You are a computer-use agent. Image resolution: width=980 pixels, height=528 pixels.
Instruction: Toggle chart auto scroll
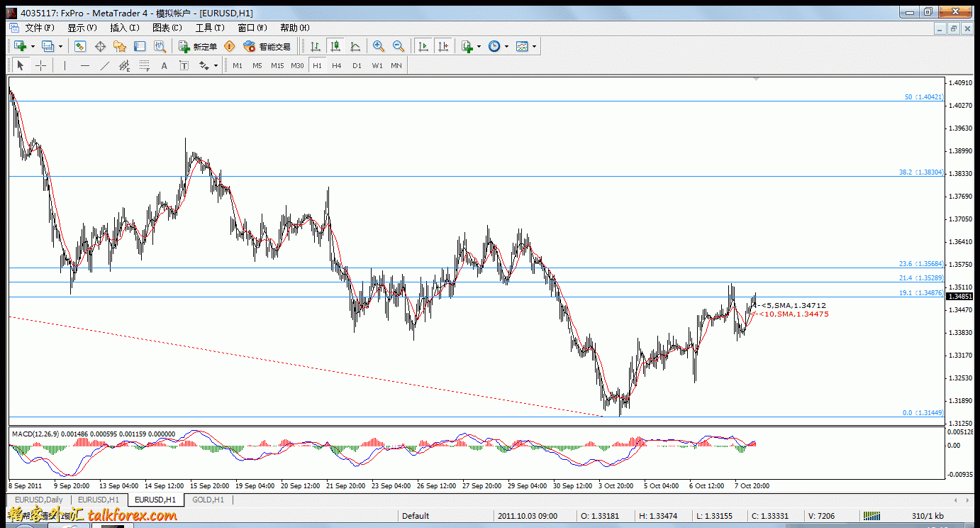[423, 46]
